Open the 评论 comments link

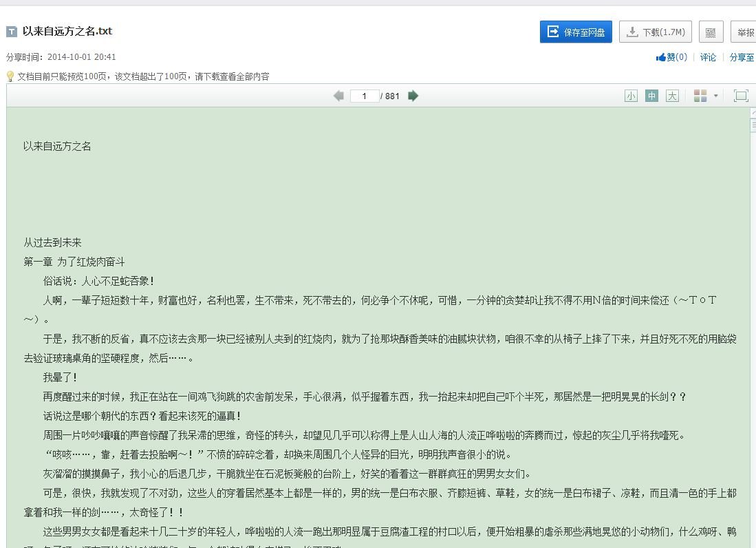[708, 57]
